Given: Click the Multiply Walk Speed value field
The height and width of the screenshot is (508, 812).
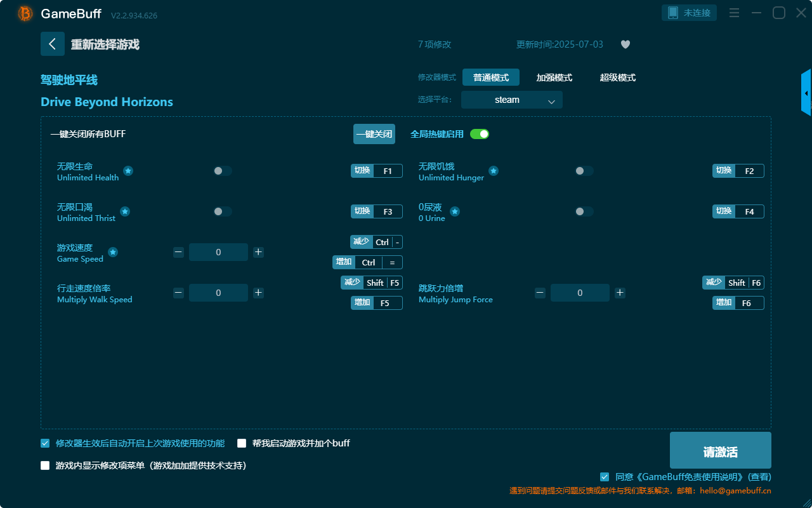Looking at the screenshot, I should click(218, 293).
